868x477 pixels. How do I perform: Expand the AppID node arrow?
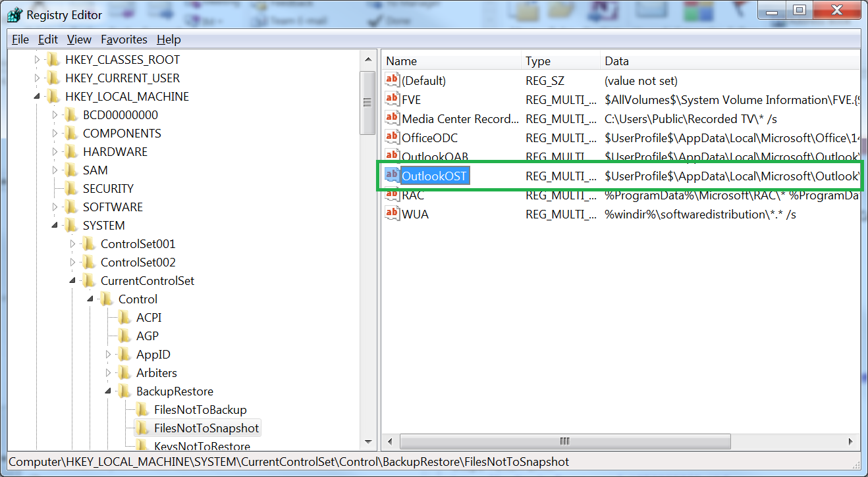(108, 355)
